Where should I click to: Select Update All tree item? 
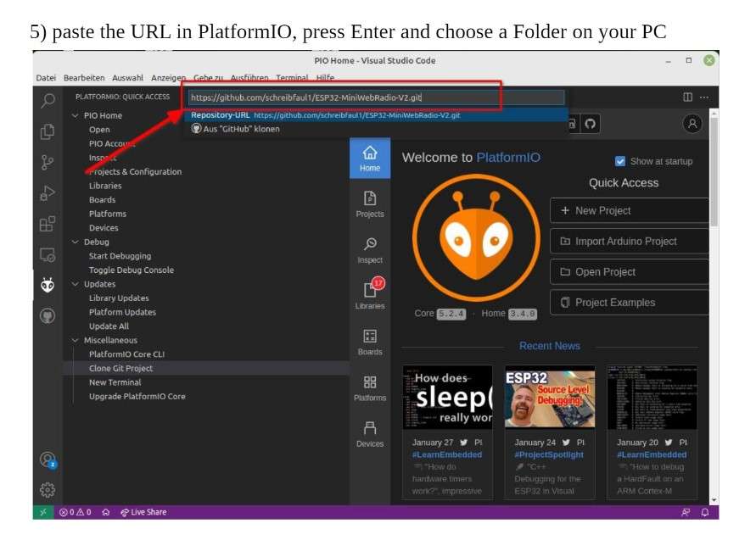[x=109, y=326]
